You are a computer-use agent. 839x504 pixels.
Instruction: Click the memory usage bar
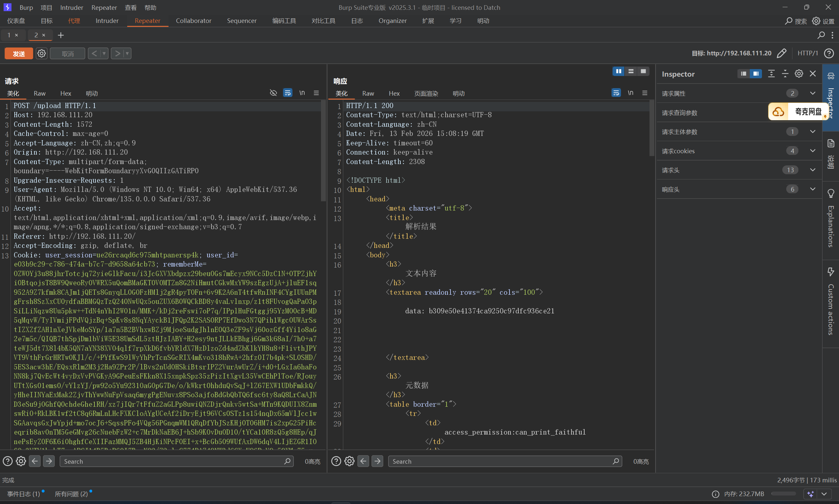[783, 494]
